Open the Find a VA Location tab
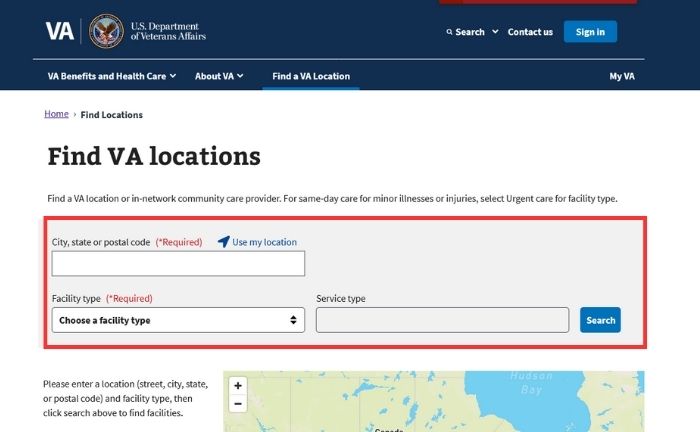700x432 pixels. pos(311,76)
